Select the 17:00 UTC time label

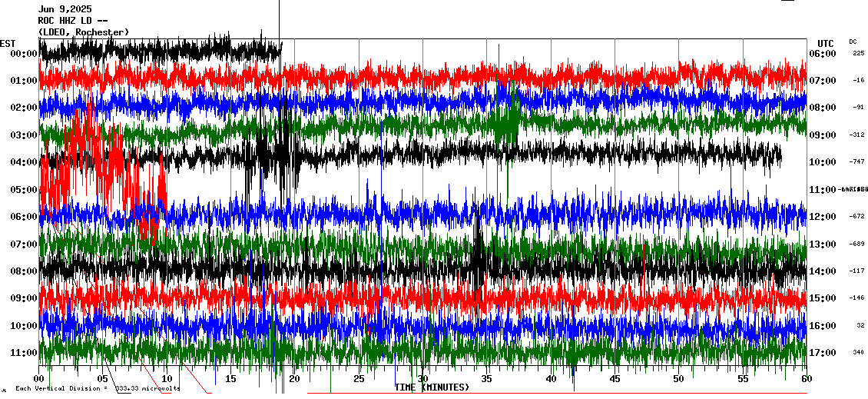pos(821,353)
